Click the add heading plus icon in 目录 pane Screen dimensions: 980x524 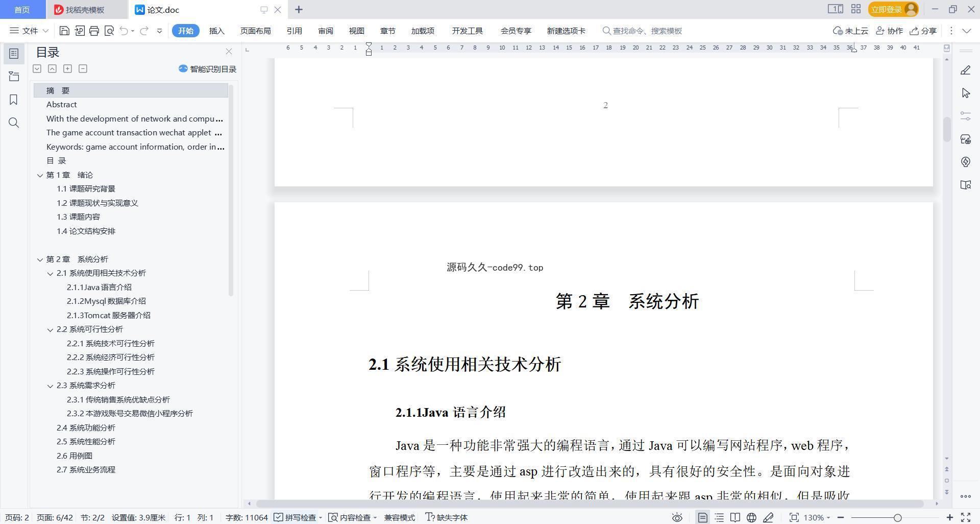tap(67, 68)
